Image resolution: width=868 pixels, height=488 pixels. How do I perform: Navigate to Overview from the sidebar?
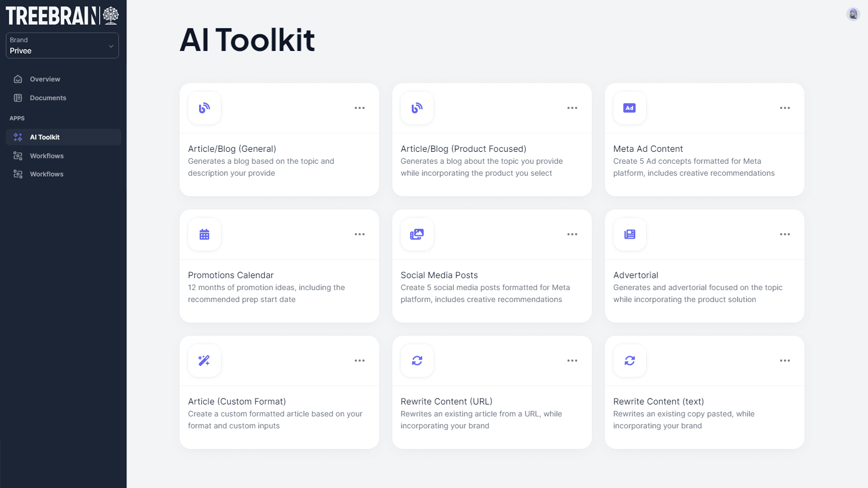tap(44, 79)
